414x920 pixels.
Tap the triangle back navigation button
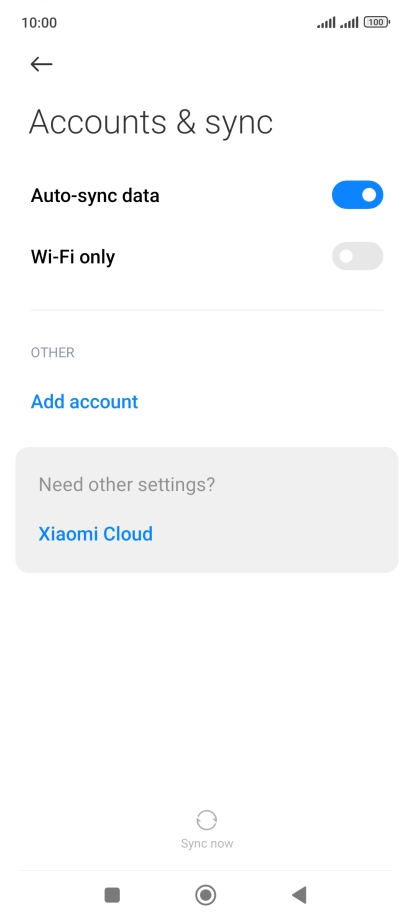299,895
